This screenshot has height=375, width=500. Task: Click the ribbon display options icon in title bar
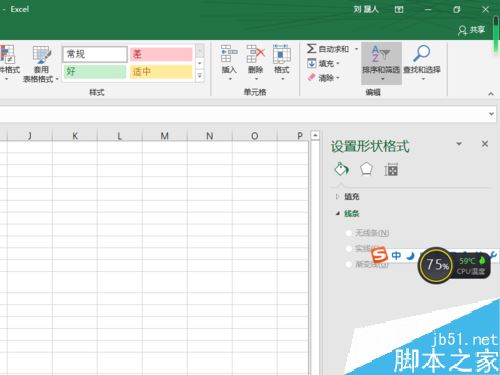coord(399,10)
